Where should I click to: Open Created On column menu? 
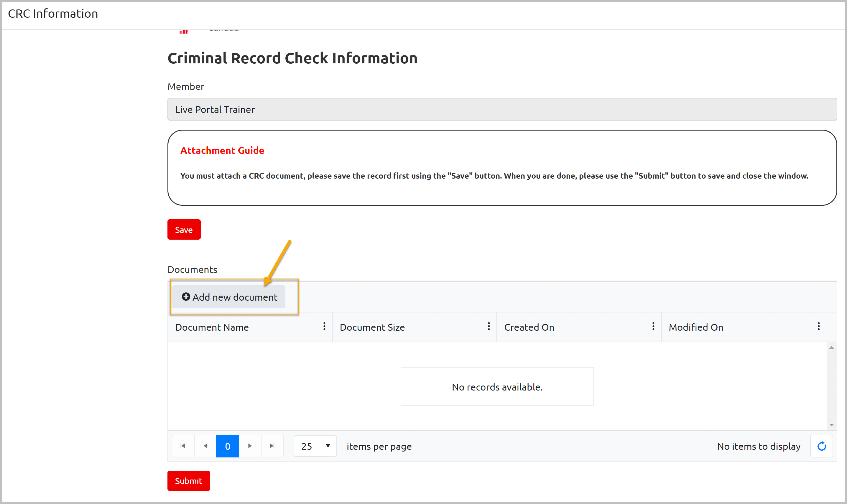point(653,327)
